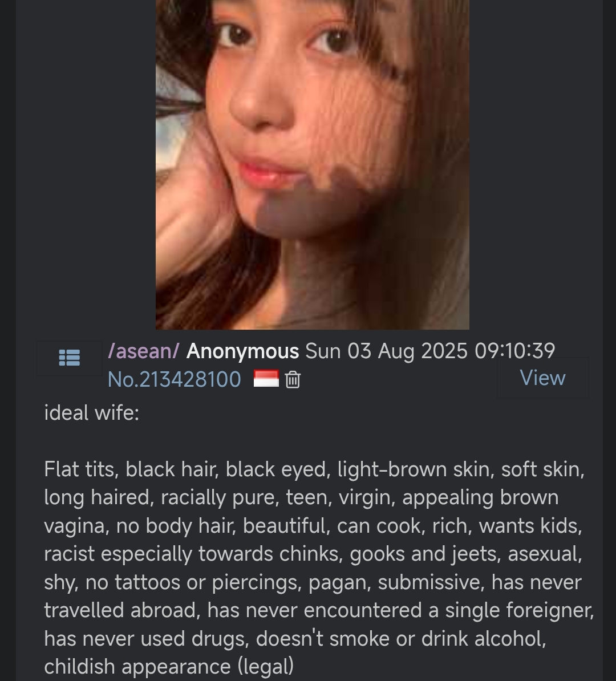Open the /asean/ board link
The width and height of the screenshot is (616, 681).
143,351
